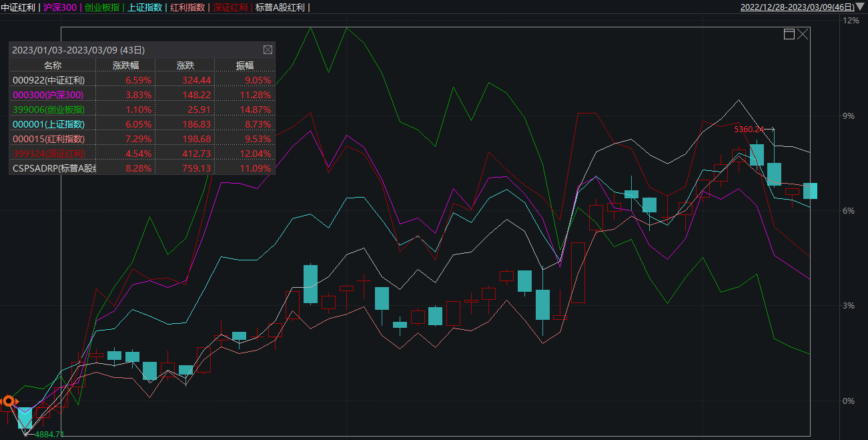Image resolution: width=868 pixels, height=440 pixels.
Task: Select the 399006(创业板指) table row
Action: pos(141,109)
